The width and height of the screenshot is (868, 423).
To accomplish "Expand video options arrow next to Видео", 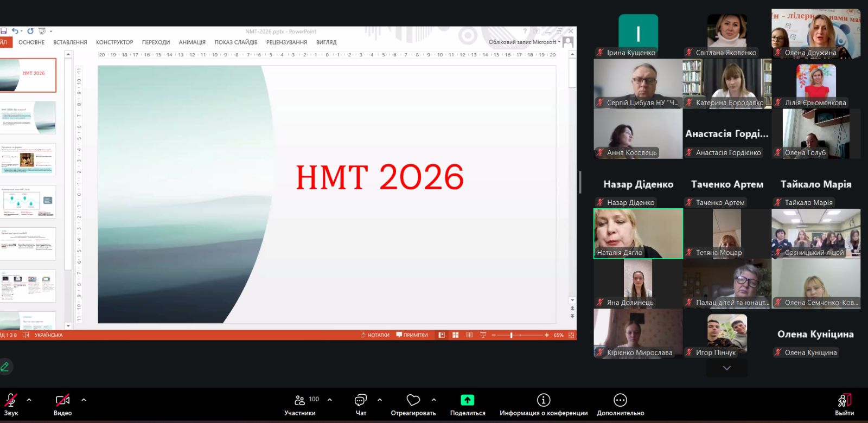I will 84,400.
